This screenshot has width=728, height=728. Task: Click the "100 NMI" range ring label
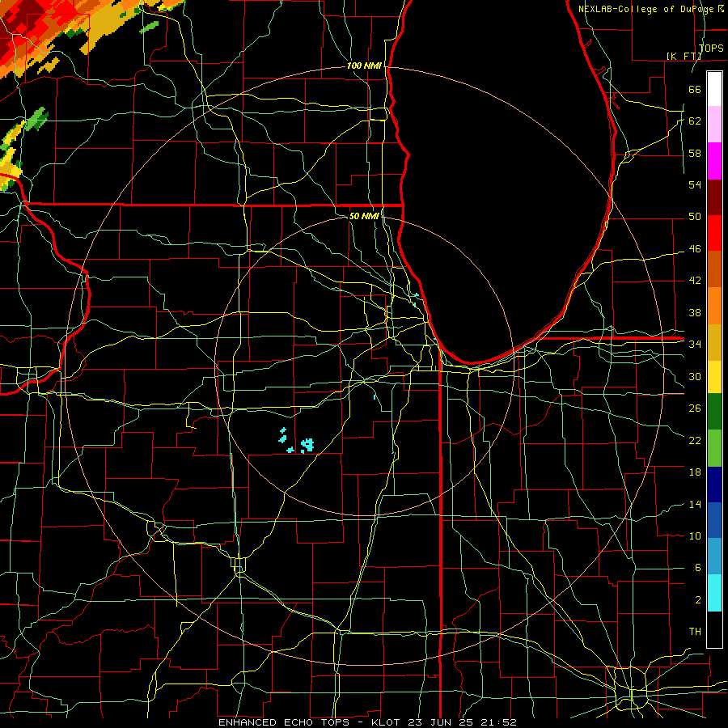pos(365,66)
